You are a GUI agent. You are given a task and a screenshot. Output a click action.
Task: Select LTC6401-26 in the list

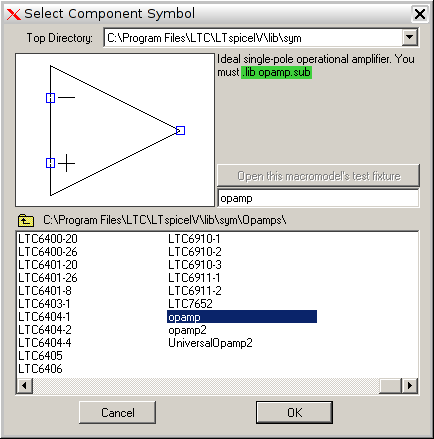(48, 278)
